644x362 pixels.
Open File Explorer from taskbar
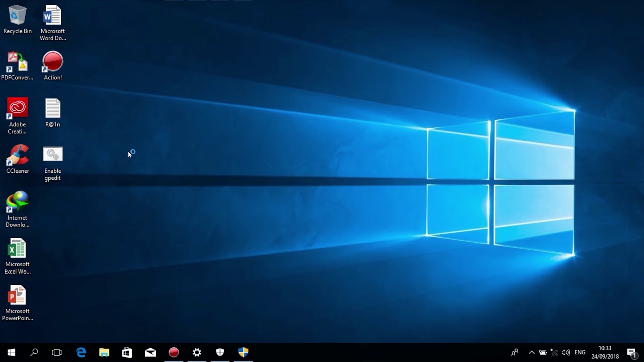pos(104,352)
